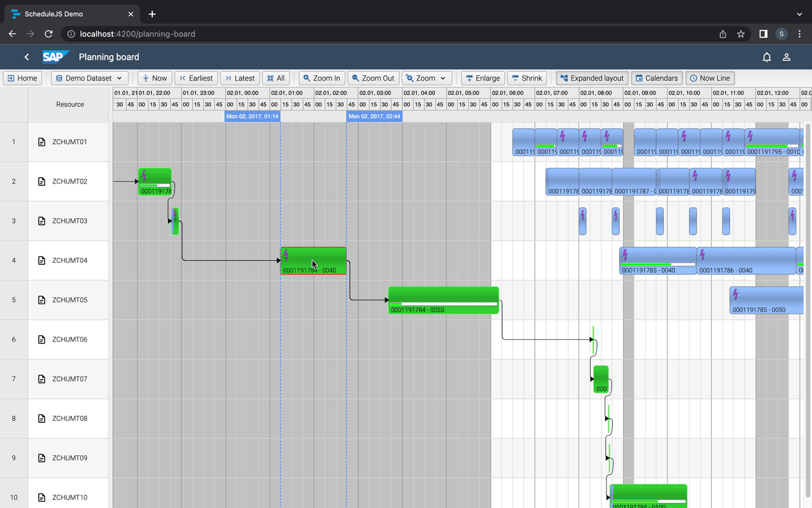Image resolution: width=812 pixels, height=508 pixels.
Task: Select green activity 0001191784 - 0040
Action: 313,261
